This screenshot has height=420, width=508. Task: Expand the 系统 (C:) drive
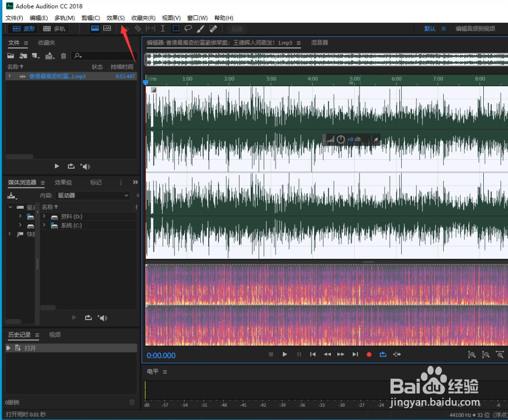click(x=44, y=225)
